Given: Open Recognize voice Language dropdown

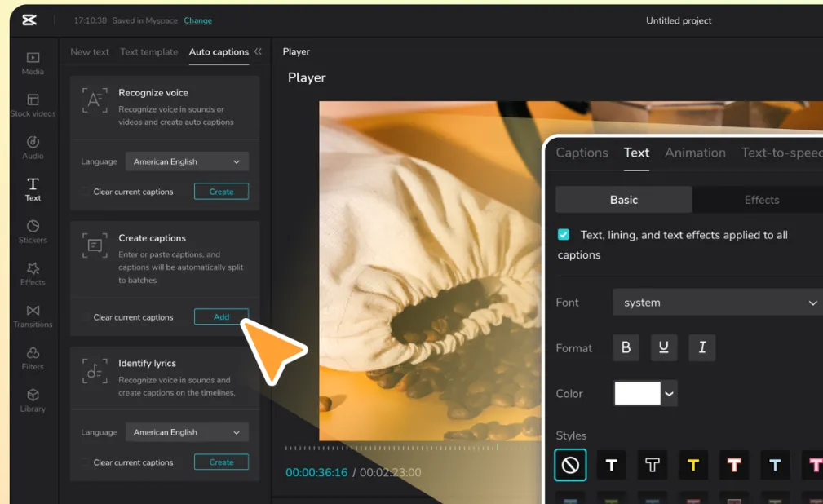Looking at the screenshot, I should click(187, 161).
